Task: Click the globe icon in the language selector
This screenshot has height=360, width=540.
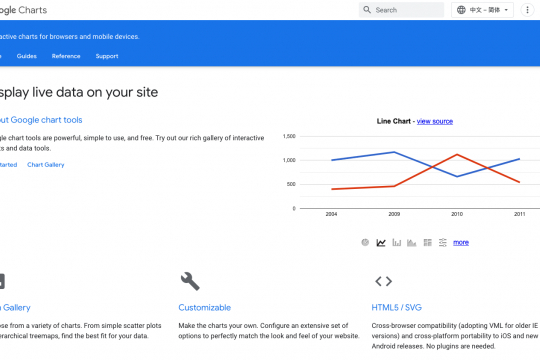Action: pyautogui.click(x=461, y=10)
